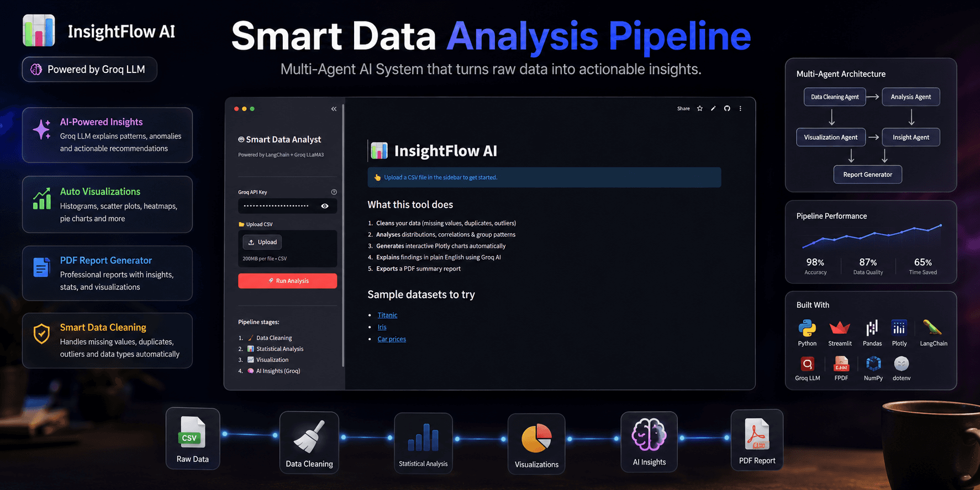The height and width of the screenshot is (490, 980).
Task: Click the LangChain parrot icon
Action: [932, 328]
